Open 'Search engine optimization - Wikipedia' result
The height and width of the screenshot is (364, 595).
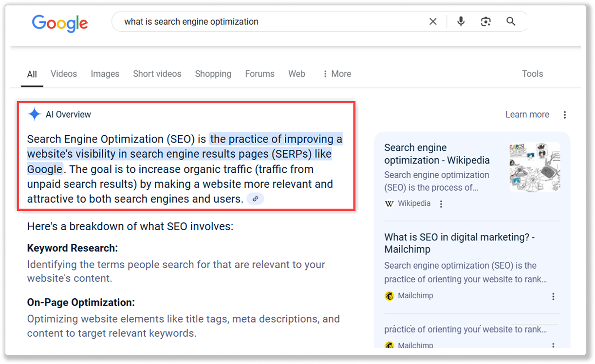437,154
